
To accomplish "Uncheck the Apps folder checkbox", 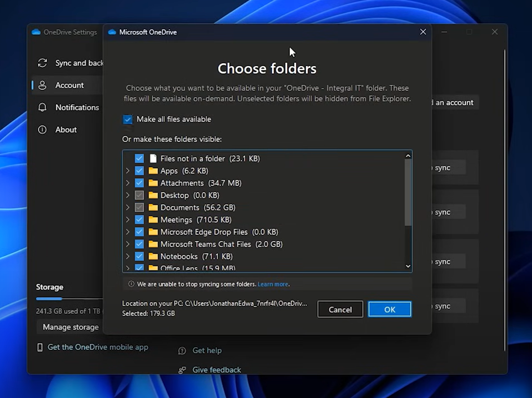I will (x=139, y=171).
